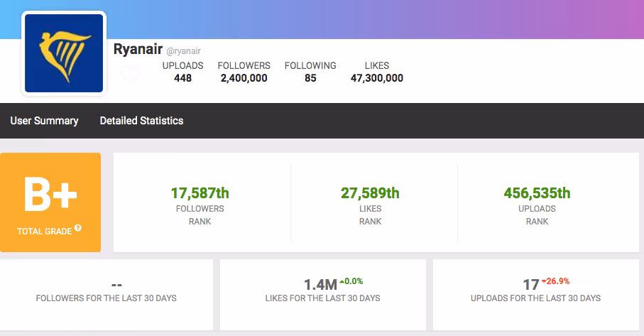Switch to the User Summary tab
Screen dimensions: 644x336
pos(44,121)
